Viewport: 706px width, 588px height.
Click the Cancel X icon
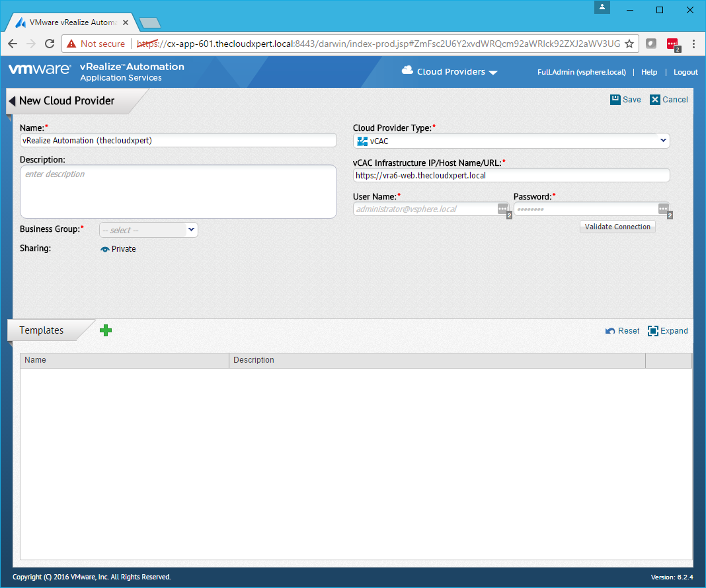tap(655, 100)
